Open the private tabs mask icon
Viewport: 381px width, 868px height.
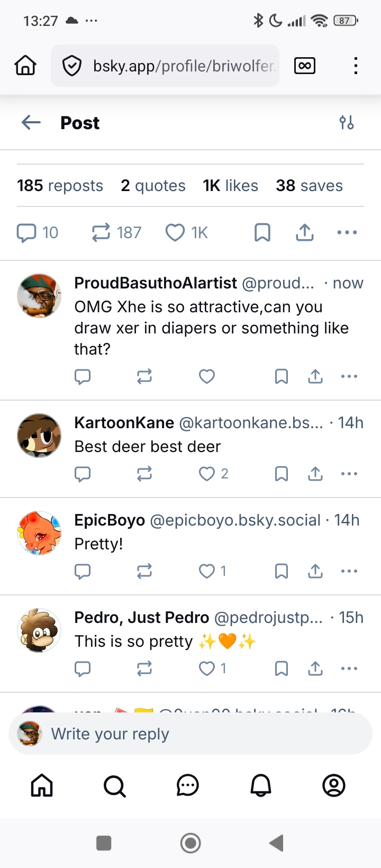pyautogui.click(x=305, y=66)
